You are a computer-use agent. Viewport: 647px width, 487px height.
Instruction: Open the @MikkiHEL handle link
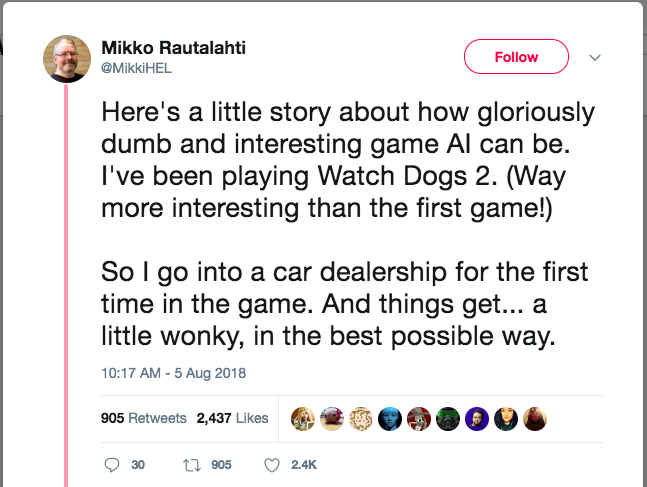click(131, 67)
